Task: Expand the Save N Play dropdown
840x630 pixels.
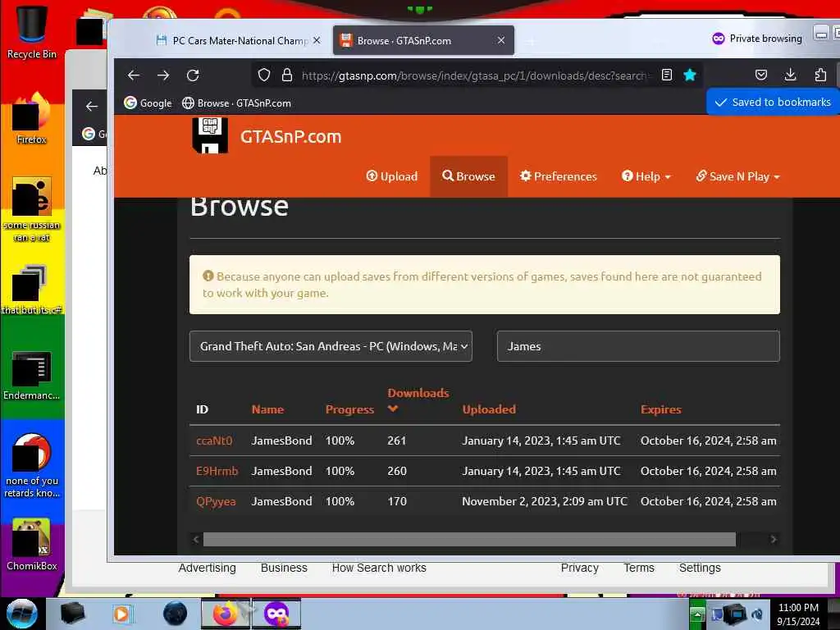Action: point(737,176)
